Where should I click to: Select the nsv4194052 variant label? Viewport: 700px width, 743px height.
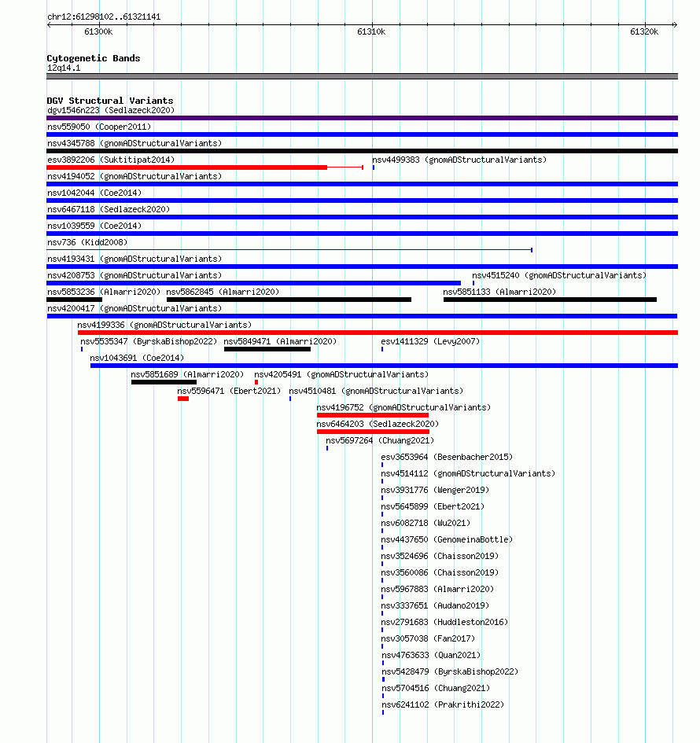134,177
